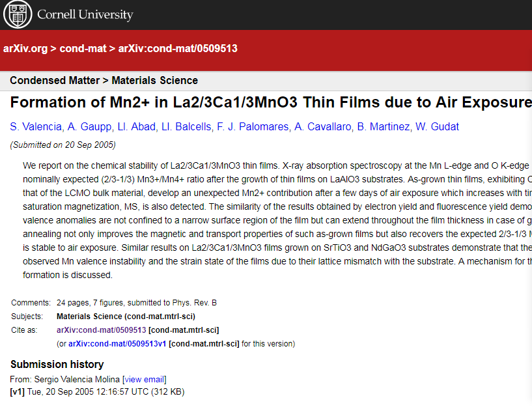Screen dimensions: 532x409
Task: Click the paper title heading
Action: point(271,103)
